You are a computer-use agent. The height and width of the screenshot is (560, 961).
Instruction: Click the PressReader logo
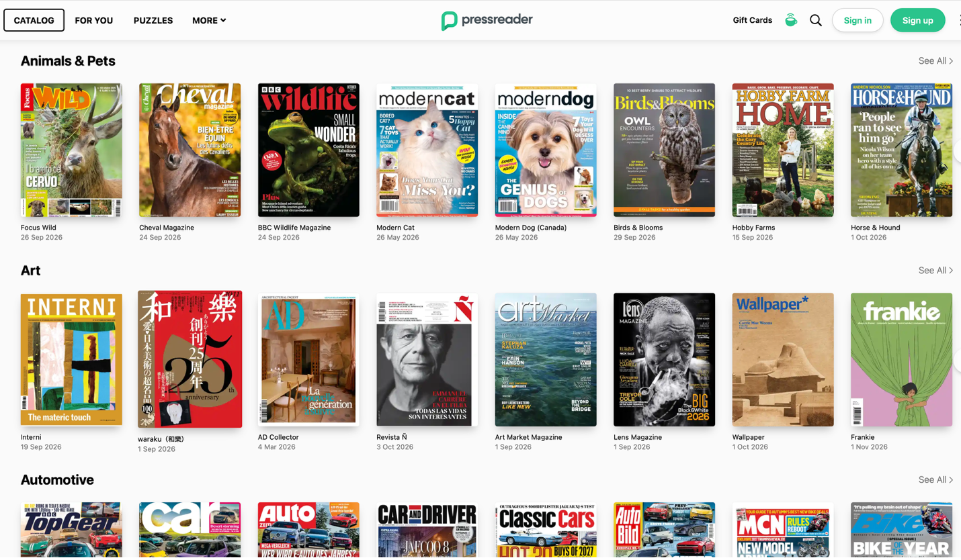pyautogui.click(x=487, y=20)
